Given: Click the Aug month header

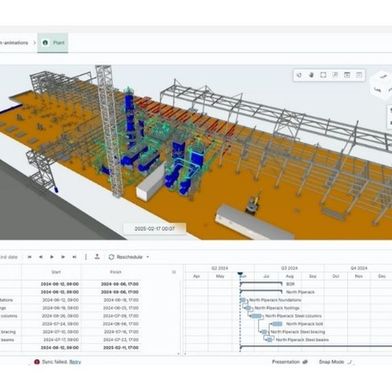Looking at the screenshot, I should pos(289,276).
